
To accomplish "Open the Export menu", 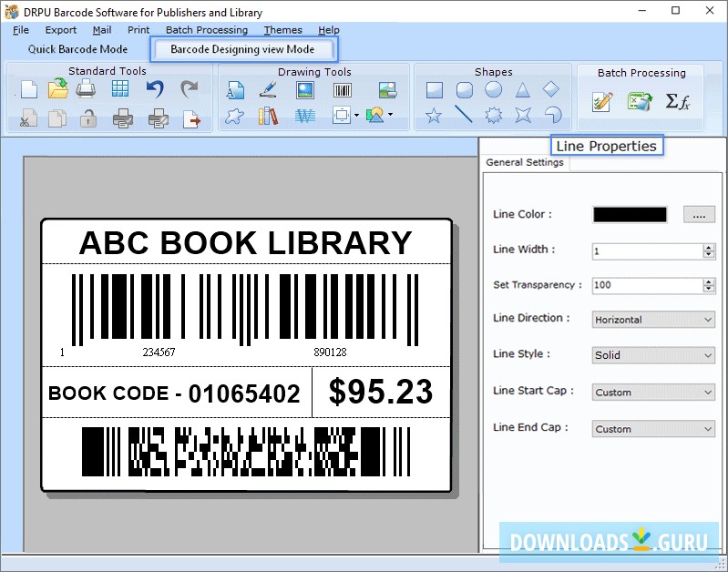I will click(61, 30).
